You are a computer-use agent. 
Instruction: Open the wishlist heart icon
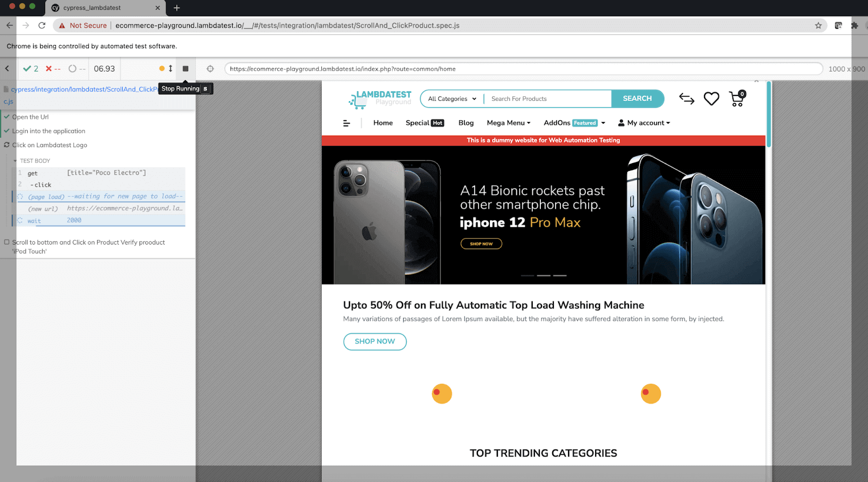pyautogui.click(x=711, y=99)
